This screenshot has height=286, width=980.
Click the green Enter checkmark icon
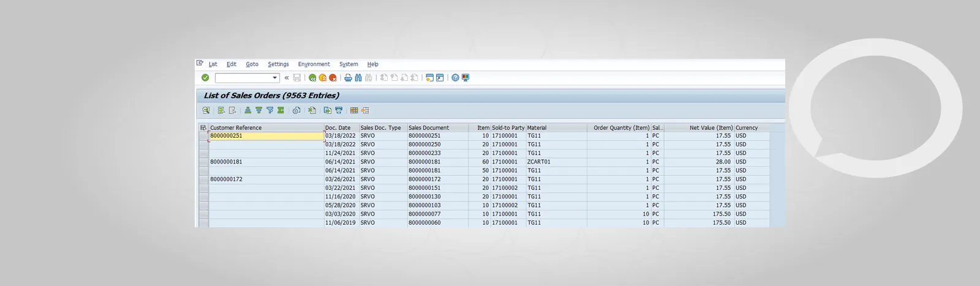click(x=205, y=78)
